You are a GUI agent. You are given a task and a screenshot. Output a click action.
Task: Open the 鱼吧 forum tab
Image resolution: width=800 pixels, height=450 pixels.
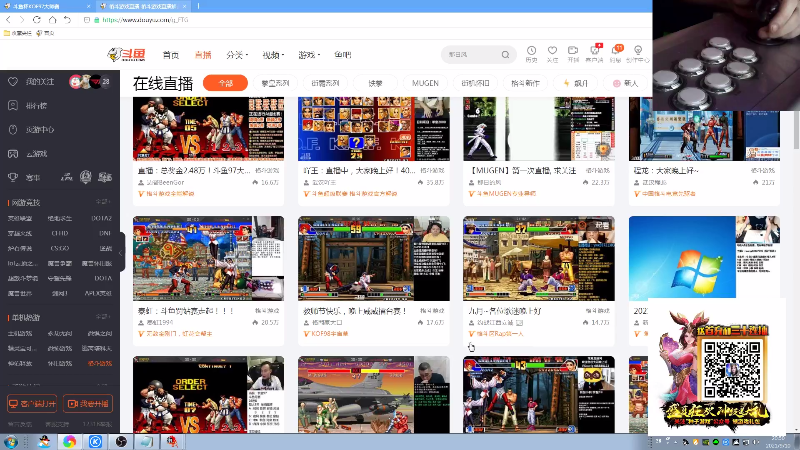tap(343, 55)
